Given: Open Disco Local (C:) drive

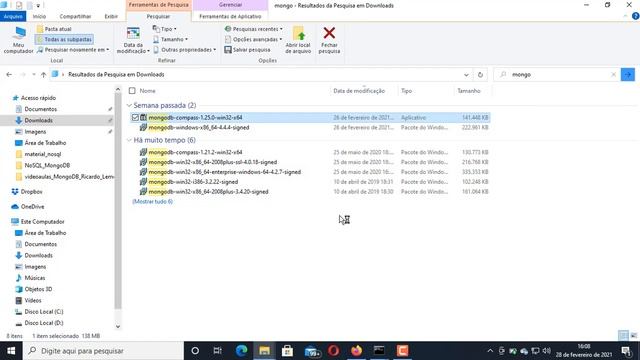Looking at the screenshot, I should point(44,312).
